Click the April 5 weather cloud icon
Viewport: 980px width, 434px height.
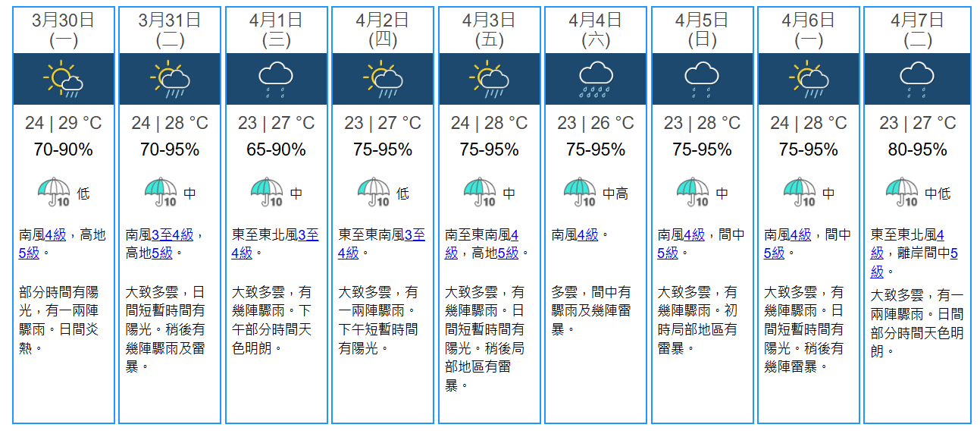click(702, 79)
